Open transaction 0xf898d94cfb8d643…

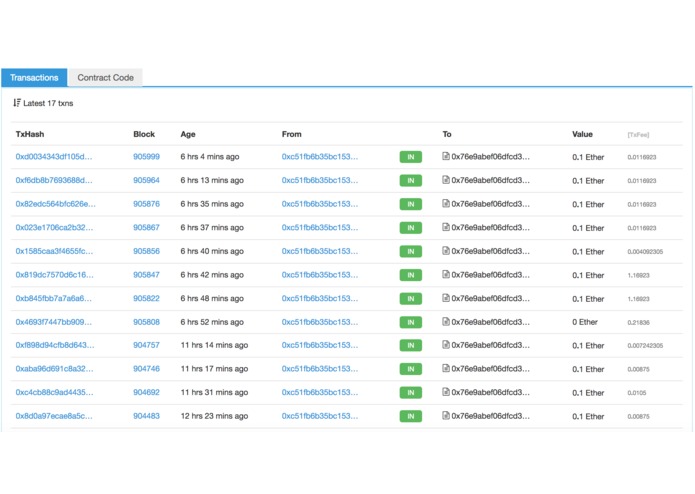[55, 345]
